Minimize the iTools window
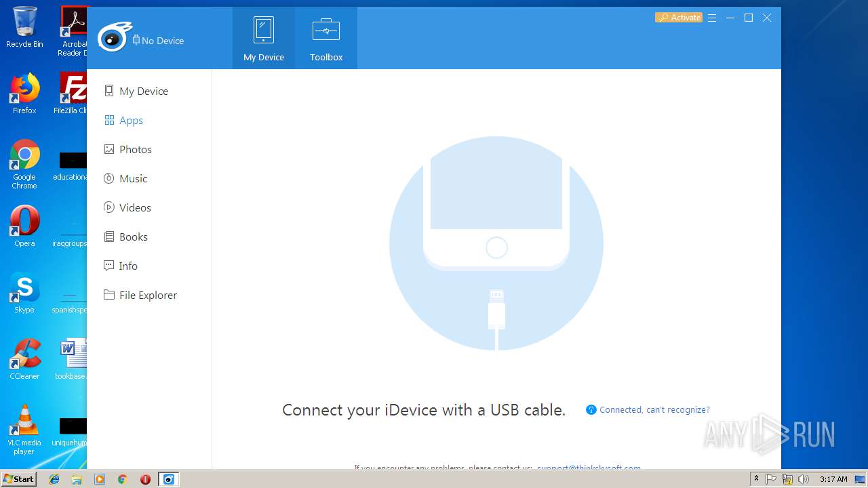868x488 pixels. point(730,18)
